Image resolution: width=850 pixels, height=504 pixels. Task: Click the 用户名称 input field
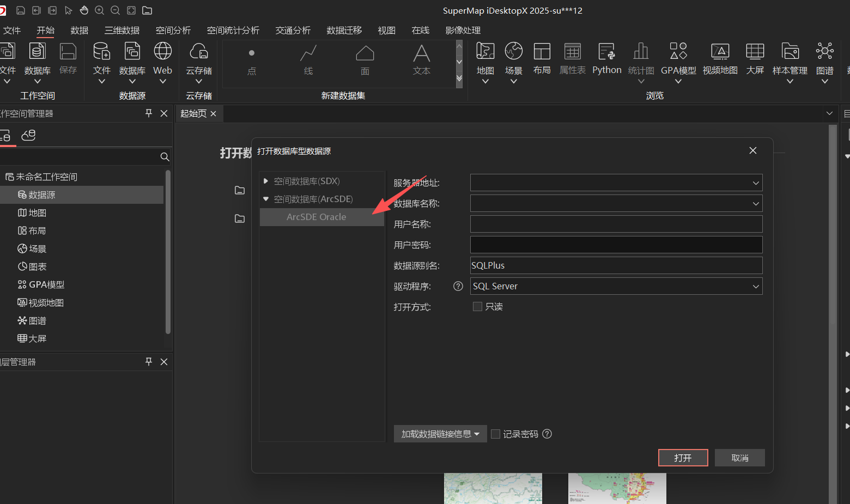(616, 224)
